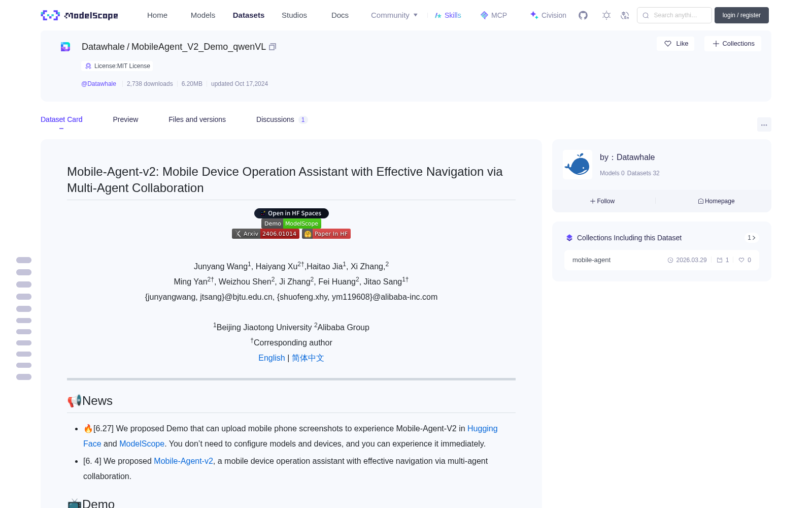Click the Demo ModelScope badge
812x508 pixels.
pyautogui.click(x=291, y=224)
